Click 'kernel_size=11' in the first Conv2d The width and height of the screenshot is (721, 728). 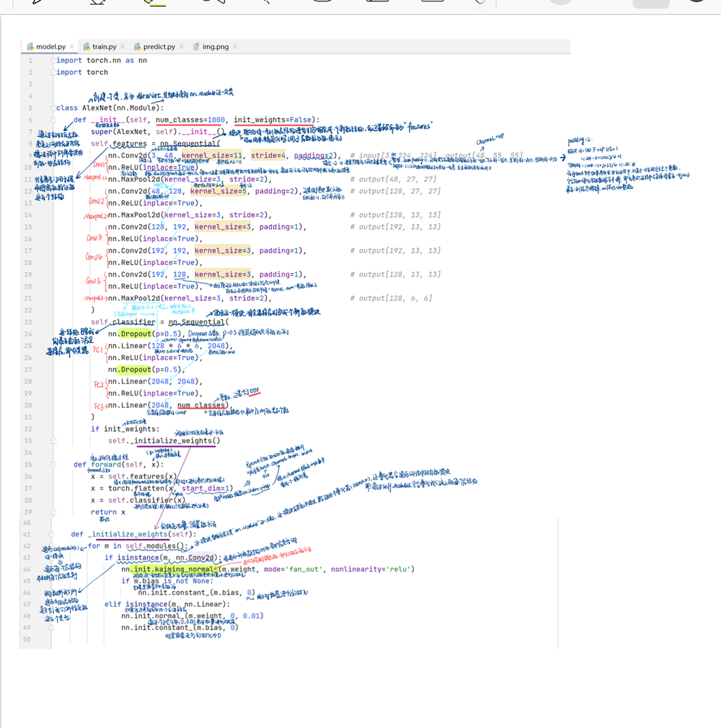[212, 155]
